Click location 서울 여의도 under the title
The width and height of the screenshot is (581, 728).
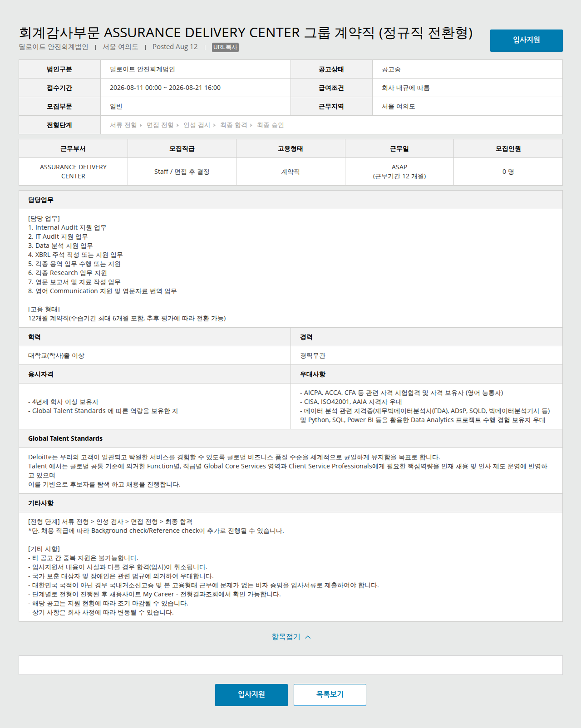point(120,47)
